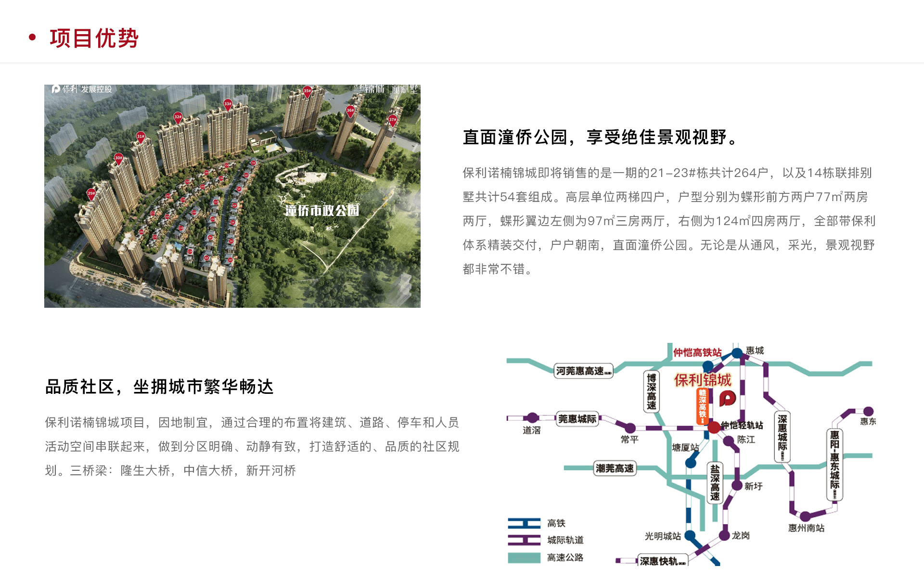The image size is (924, 579).
Task: Click the 深惠快轨 label
Action: click(x=663, y=561)
